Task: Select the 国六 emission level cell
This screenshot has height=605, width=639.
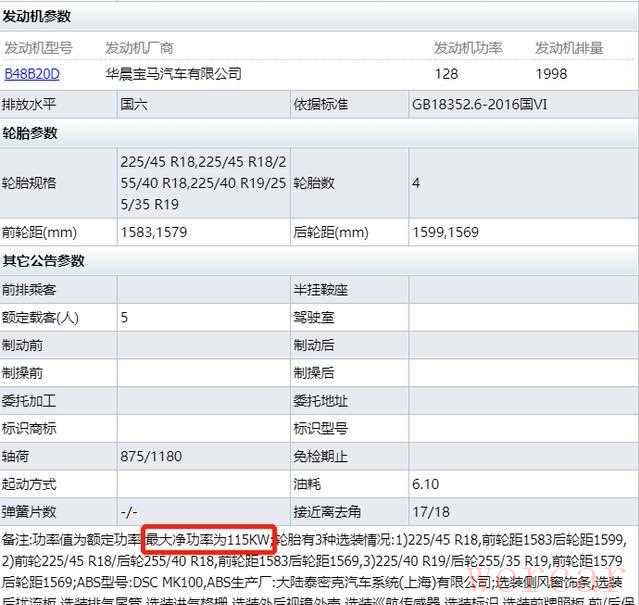Action: [134, 103]
